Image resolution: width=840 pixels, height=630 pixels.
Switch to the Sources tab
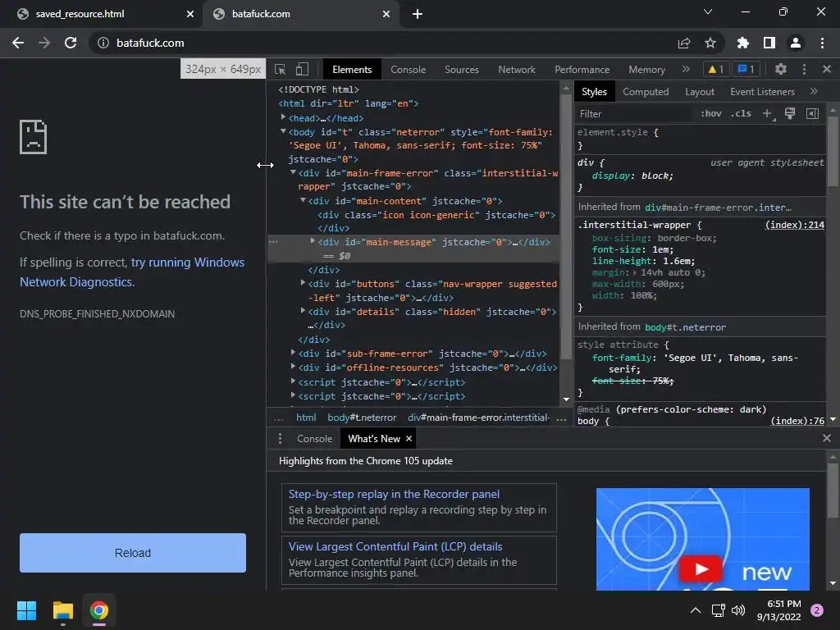point(462,70)
